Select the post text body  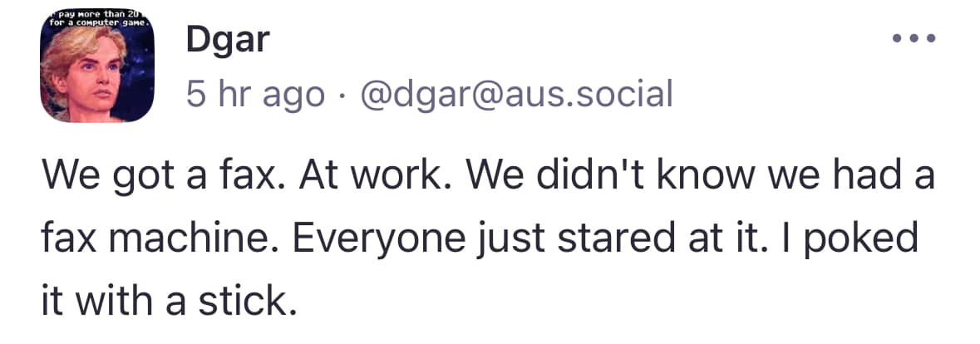488,239
